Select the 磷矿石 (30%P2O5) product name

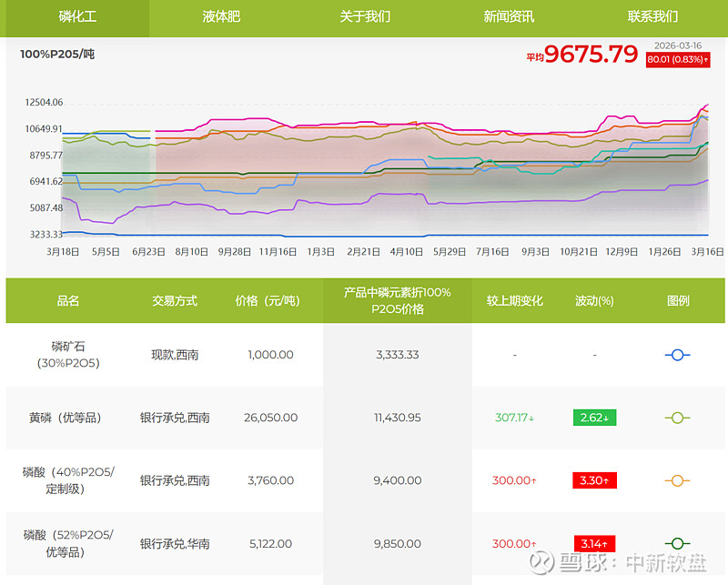tap(68, 355)
